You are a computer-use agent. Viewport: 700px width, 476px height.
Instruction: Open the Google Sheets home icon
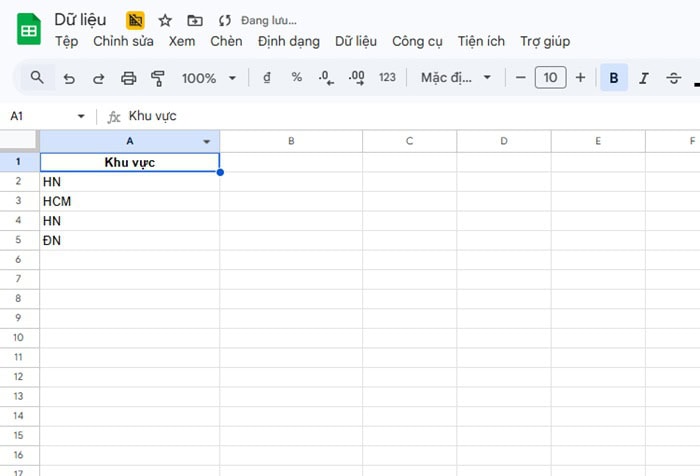tap(28, 29)
